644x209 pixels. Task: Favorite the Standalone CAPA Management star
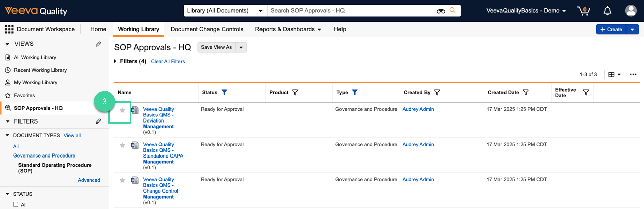(122, 145)
